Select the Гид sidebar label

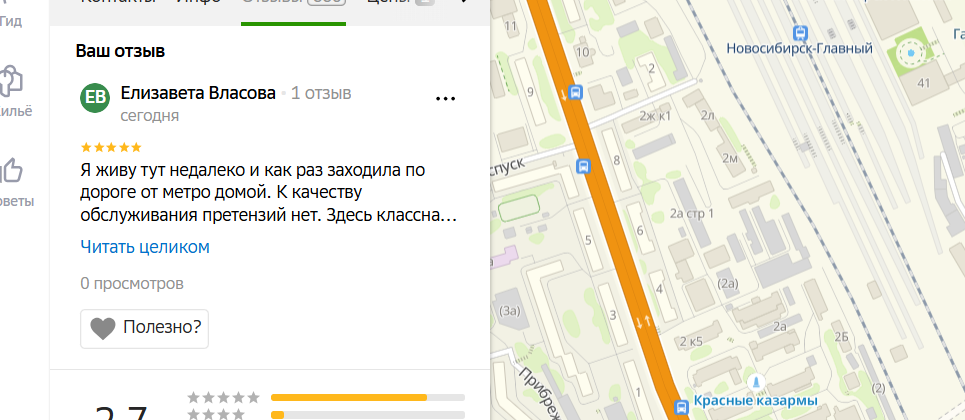tap(11, 22)
